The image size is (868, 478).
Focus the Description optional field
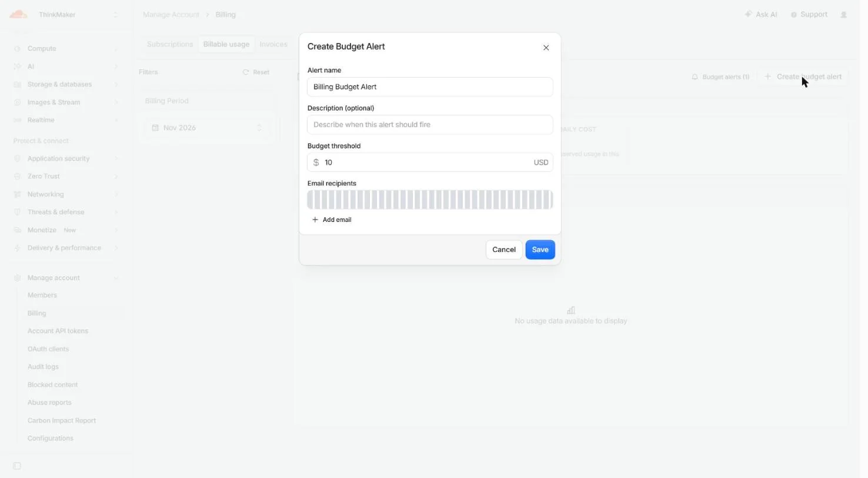click(x=430, y=125)
